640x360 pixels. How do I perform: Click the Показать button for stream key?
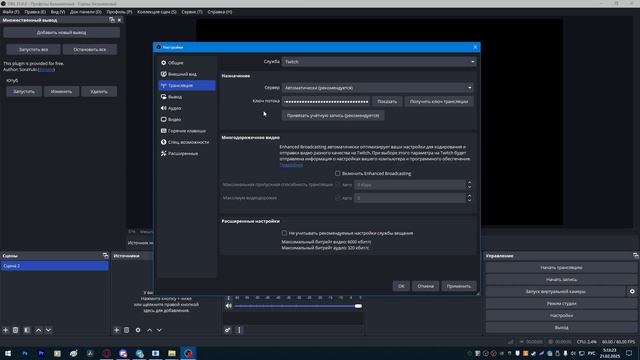[x=387, y=101]
